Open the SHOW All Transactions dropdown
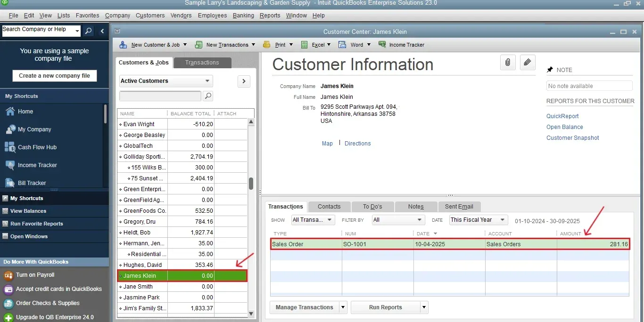644x322 pixels. pyautogui.click(x=313, y=220)
